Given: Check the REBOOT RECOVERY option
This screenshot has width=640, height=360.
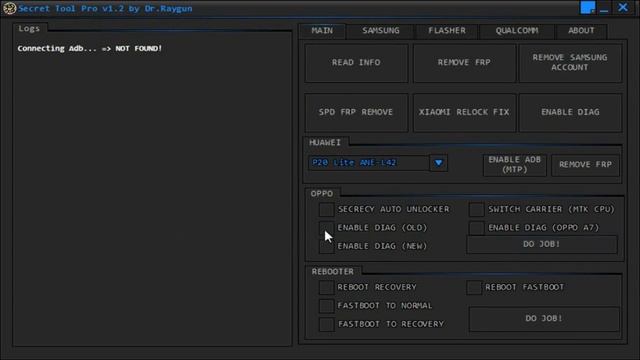Looking at the screenshot, I should [326, 287].
